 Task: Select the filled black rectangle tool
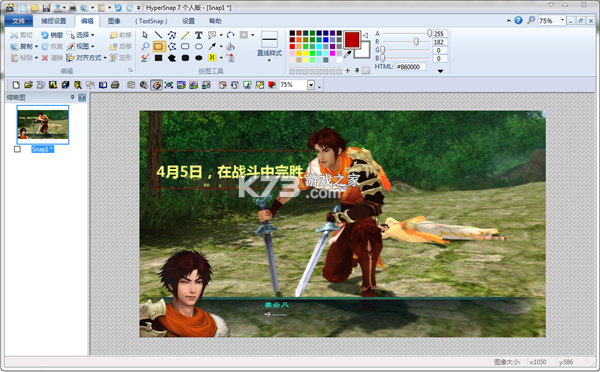tap(158, 58)
